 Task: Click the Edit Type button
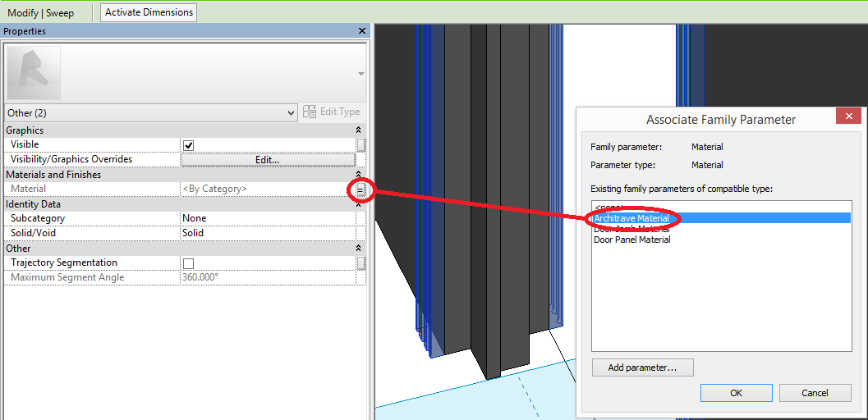pos(332,112)
